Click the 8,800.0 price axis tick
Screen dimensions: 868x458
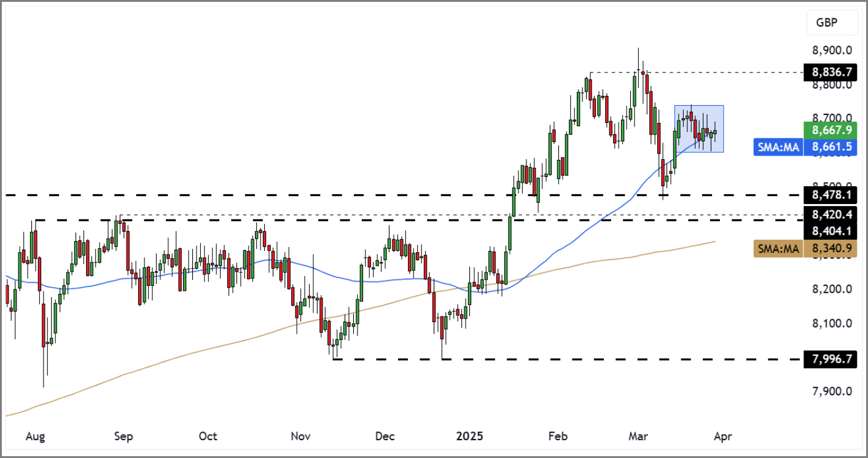point(832,84)
